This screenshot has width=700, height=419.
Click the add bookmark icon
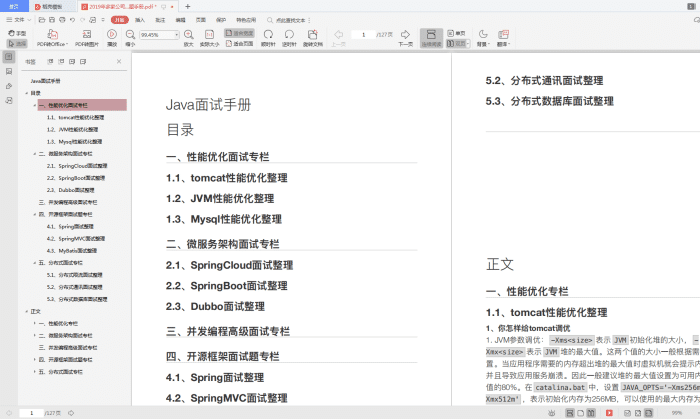[x=72, y=62]
